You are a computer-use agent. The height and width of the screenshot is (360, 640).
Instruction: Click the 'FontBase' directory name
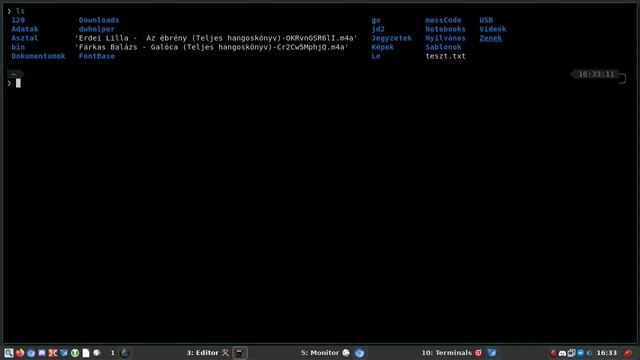pos(97,56)
